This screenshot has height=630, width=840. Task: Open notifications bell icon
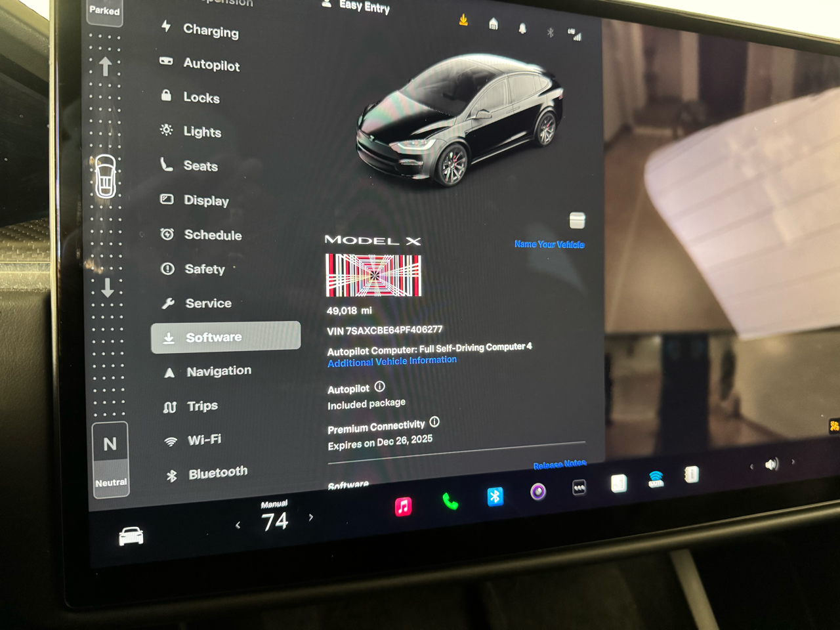(x=522, y=28)
